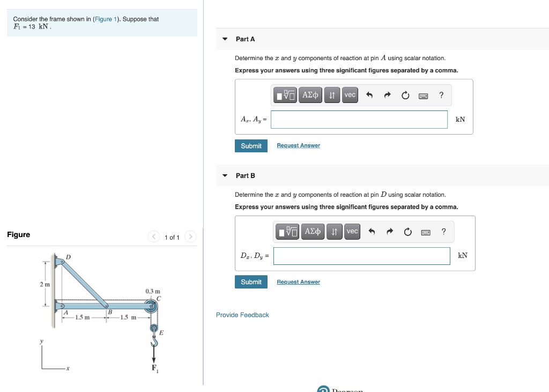Select the vec notation icon in Part A
The image size is (549, 392).
(x=350, y=95)
